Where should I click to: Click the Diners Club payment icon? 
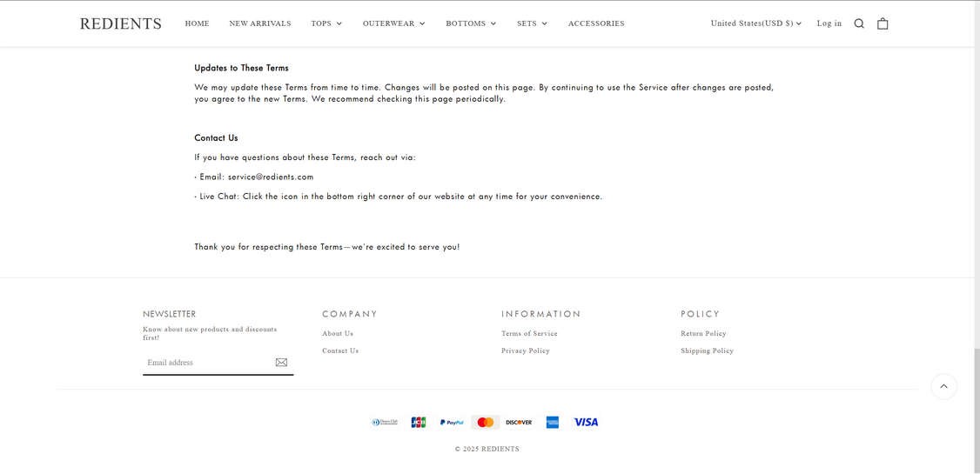pyautogui.click(x=385, y=422)
